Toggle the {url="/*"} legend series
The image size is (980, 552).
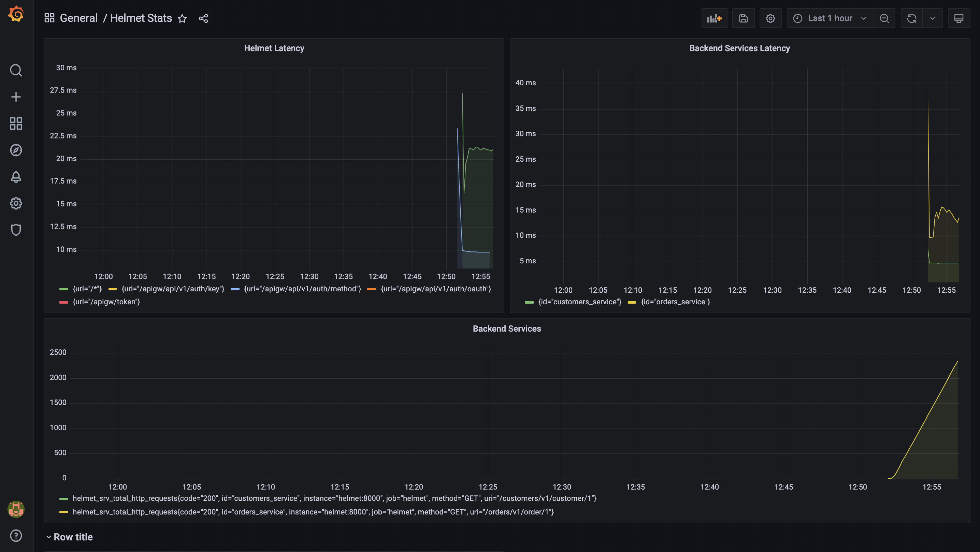87,289
